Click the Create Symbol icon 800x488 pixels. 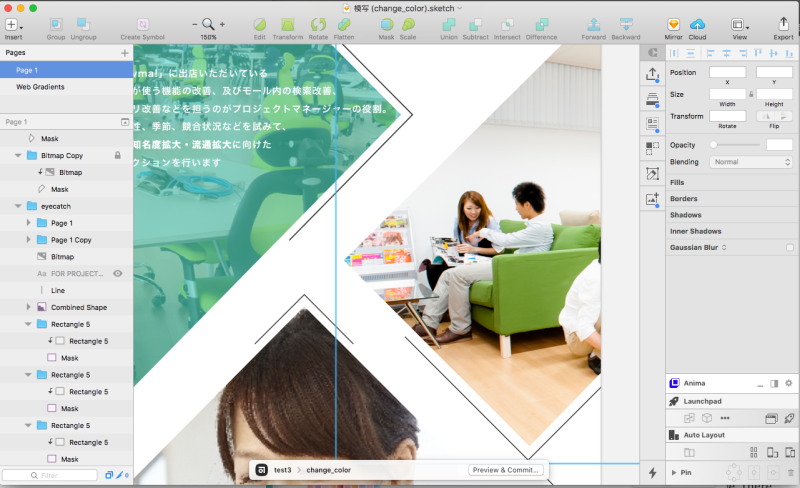(x=142, y=25)
